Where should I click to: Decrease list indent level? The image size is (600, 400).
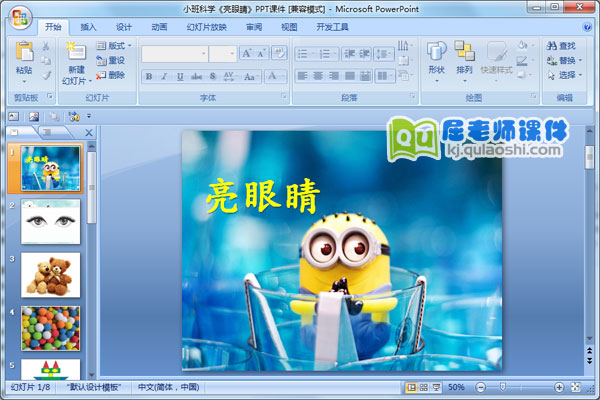[x=349, y=54]
